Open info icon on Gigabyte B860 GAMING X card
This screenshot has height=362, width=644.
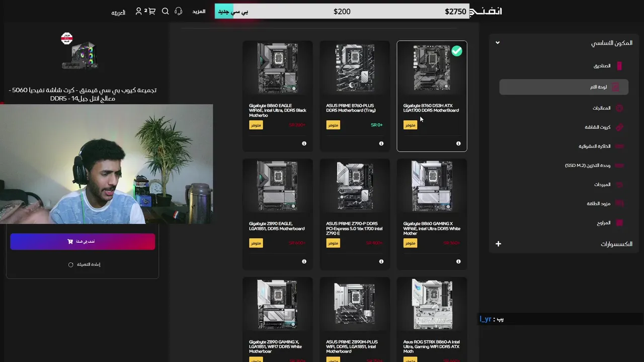(x=458, y=261)
